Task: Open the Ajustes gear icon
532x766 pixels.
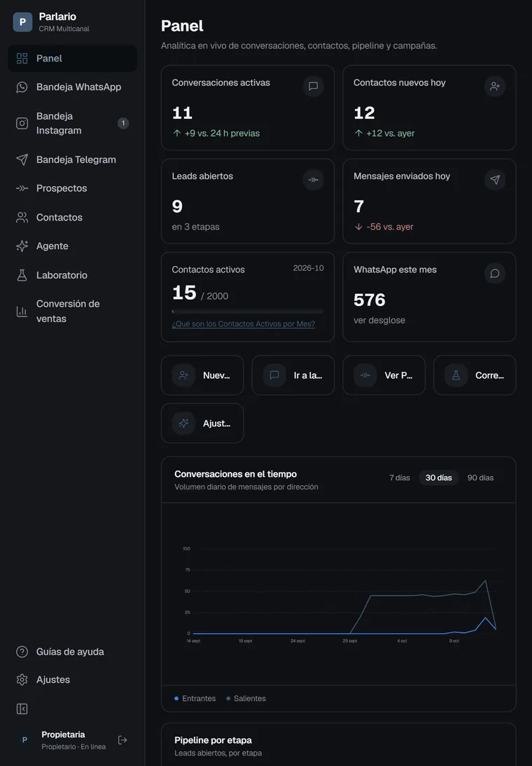Action: tap(22, 680)
